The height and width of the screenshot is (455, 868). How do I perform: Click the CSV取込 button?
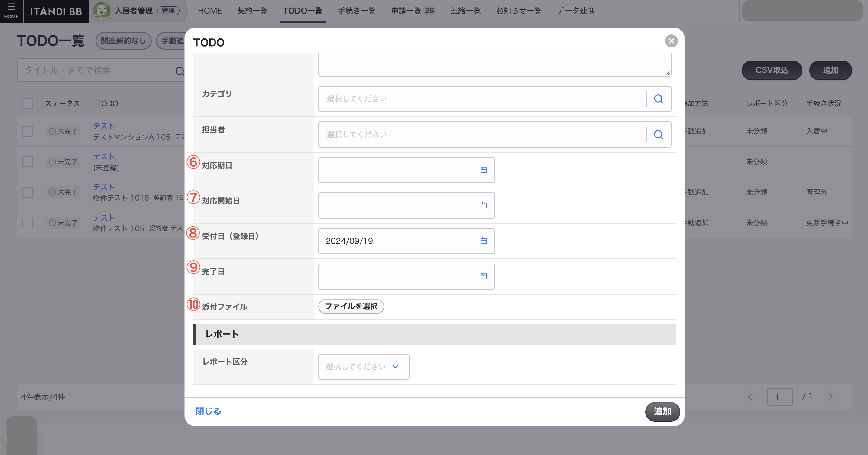click(772, 70)
